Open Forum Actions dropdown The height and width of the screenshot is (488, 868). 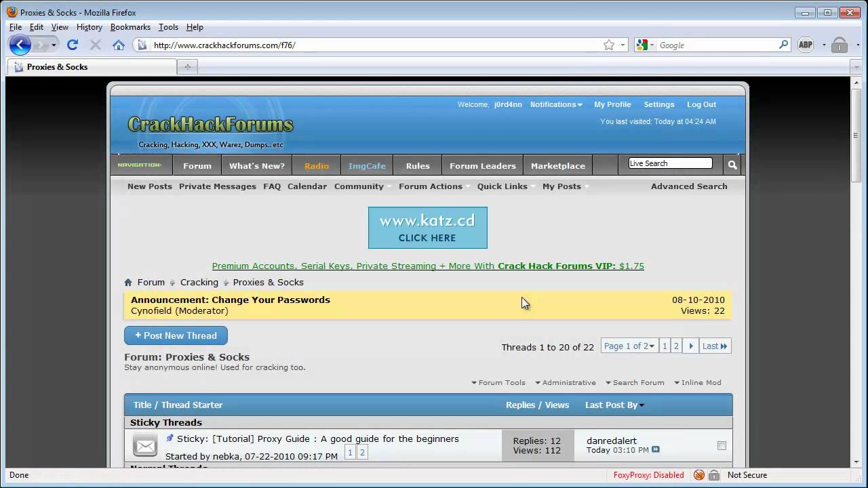pos(434,186)
